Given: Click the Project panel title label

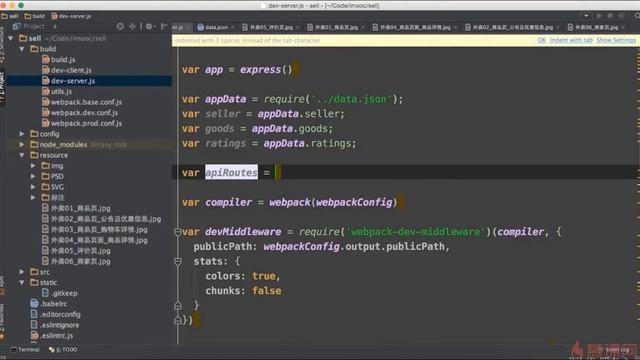Looking at the screenshot, I should point(34,27).
